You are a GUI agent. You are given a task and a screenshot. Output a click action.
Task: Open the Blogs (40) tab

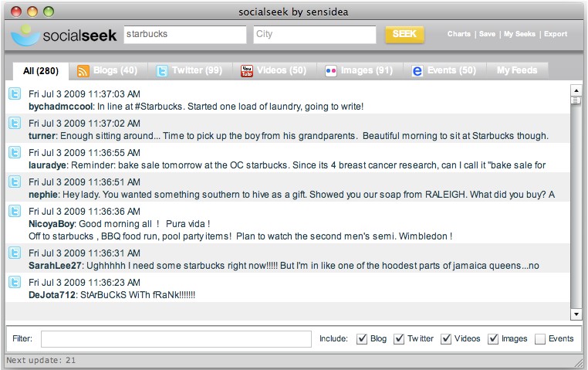coord(108,70)
